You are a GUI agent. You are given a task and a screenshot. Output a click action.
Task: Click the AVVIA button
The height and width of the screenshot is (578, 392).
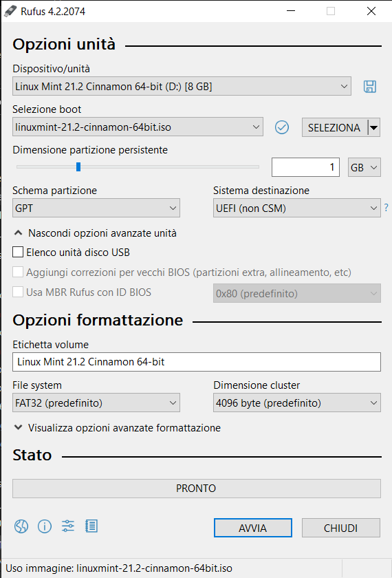point(253,528)
